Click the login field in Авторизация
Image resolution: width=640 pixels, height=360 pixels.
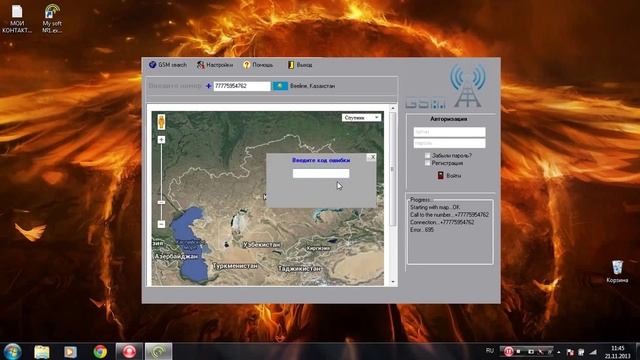click(x=449, y=132)
